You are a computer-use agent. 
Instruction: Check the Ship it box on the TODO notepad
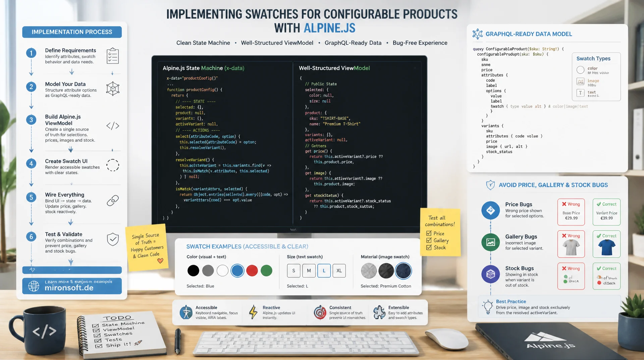click(x=99, y=346)
